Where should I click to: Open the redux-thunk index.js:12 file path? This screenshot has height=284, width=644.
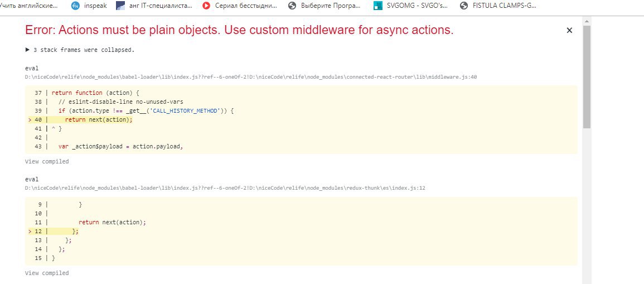(x=225, y=189)
